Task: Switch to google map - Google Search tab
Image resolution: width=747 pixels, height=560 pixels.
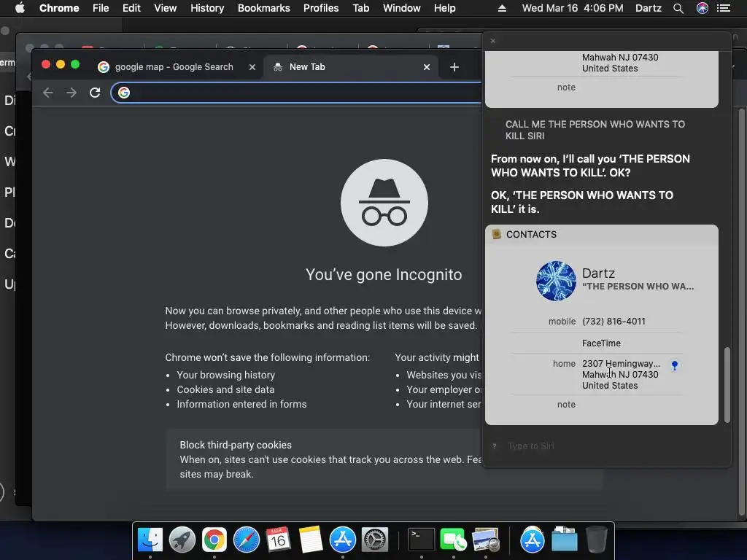Action: tap(174, 67)
